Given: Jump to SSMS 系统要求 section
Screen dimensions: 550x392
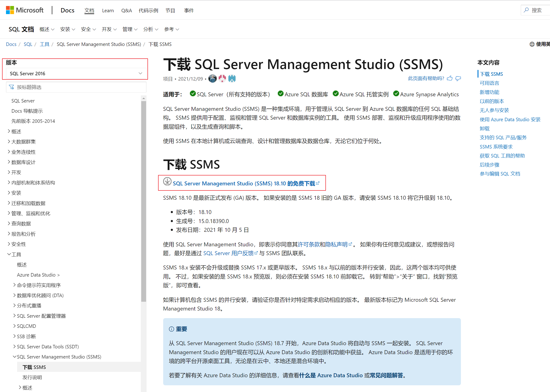Looking at the screenshot, I should (496, 147).
